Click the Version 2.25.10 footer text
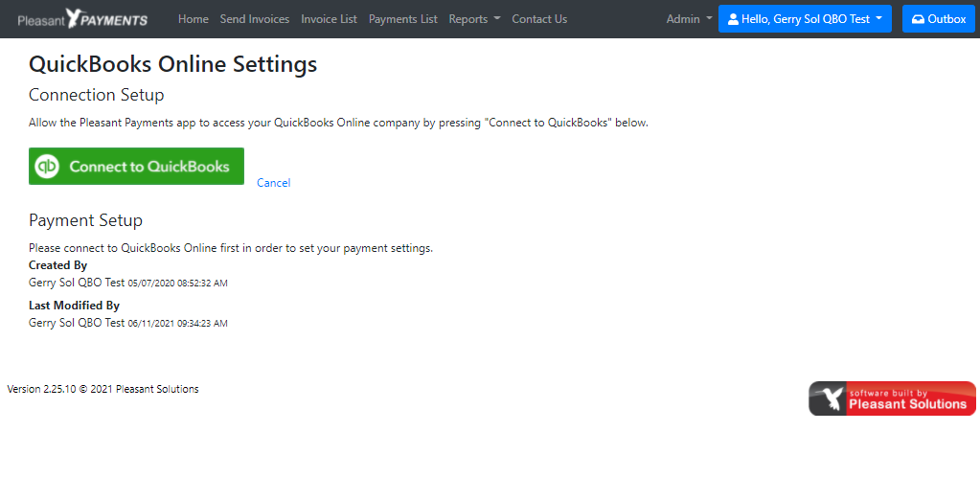Viewport: 980px width, 477px height. coord(103,389)
